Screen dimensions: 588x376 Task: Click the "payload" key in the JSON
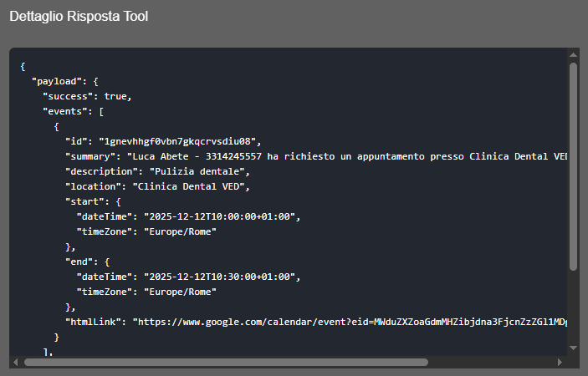click(x=59, y=81)
